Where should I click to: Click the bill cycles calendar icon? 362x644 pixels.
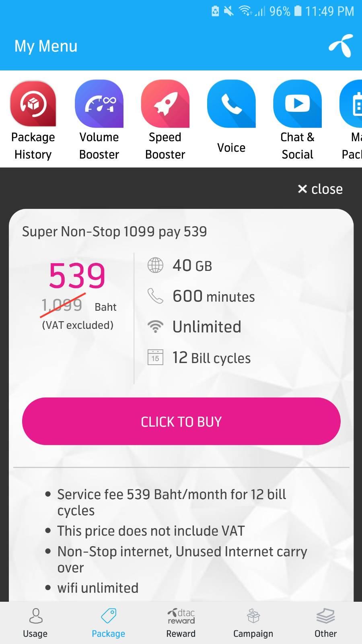[x=155, y=357]
